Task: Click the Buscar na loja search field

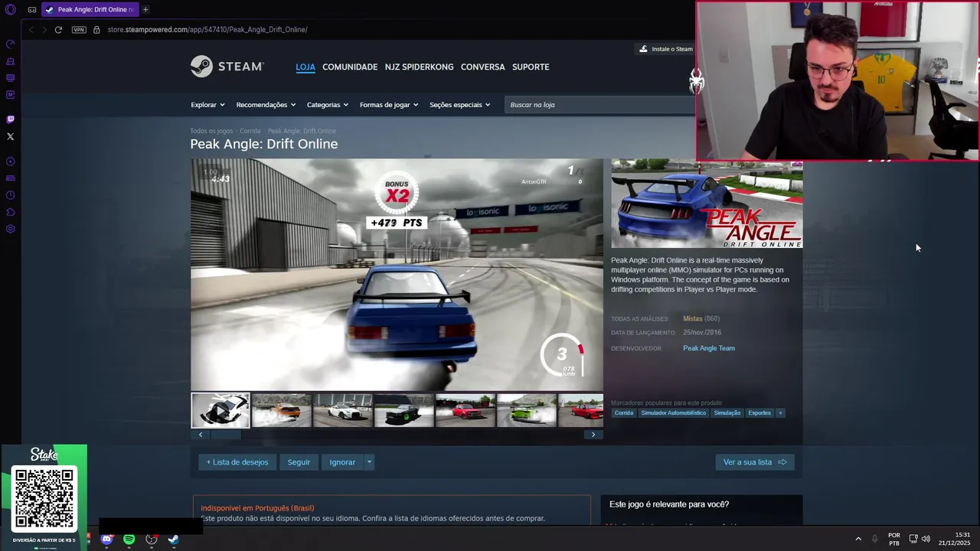Action: (599, 105)
